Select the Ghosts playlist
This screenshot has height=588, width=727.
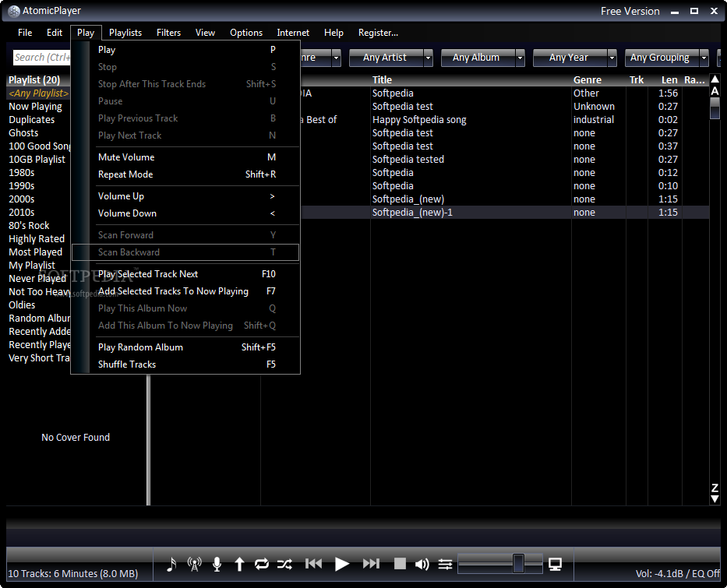click(x=23, y=133)
